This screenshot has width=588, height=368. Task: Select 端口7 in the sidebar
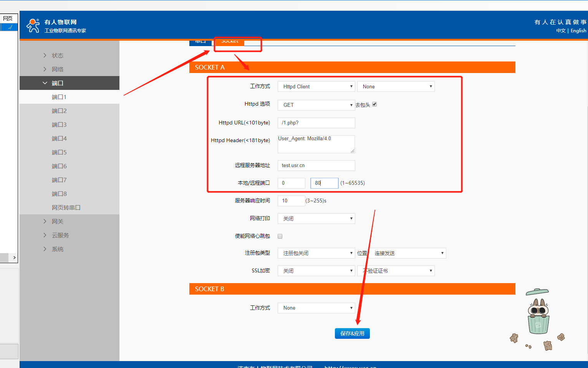pos(70,180)
